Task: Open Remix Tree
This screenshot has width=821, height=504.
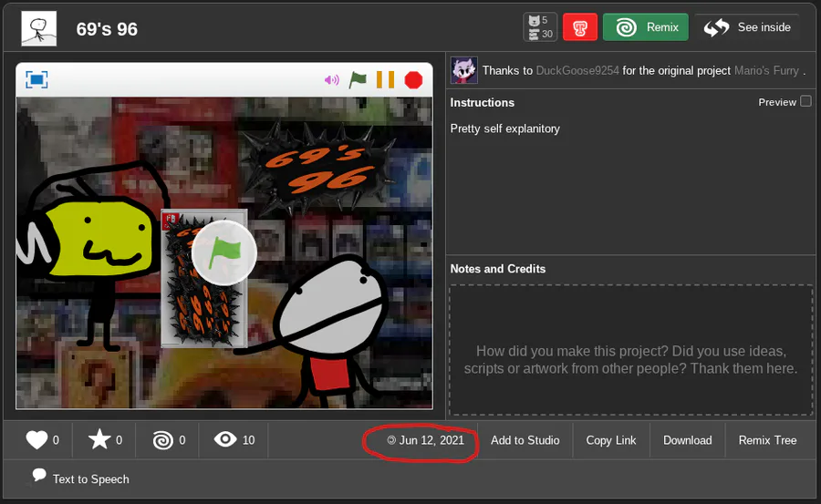Action: 767,440
